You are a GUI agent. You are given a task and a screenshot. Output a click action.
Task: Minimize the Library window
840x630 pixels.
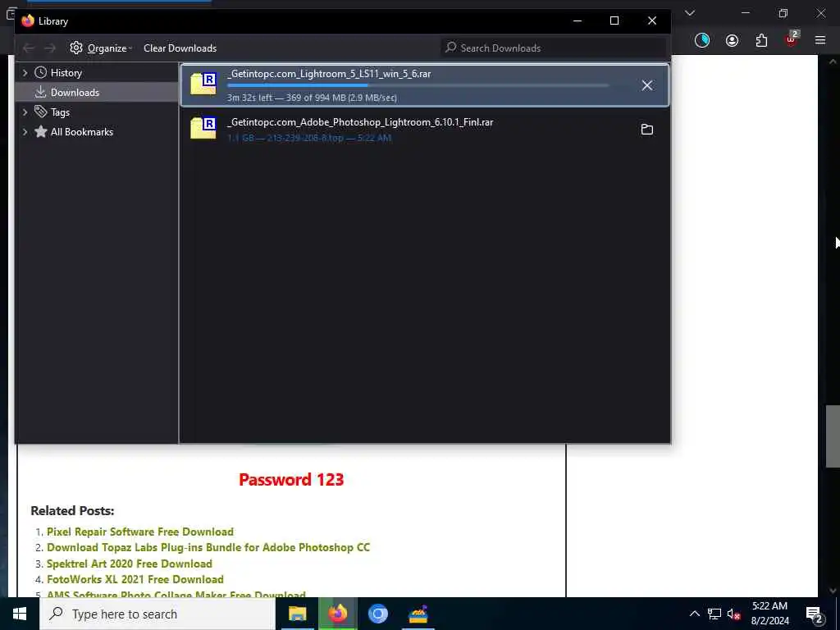(577, 21)
